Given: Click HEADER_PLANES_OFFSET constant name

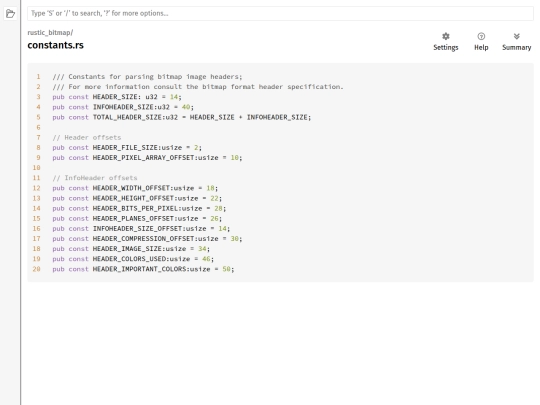Looking at the screenshot, I should [133, 218].
